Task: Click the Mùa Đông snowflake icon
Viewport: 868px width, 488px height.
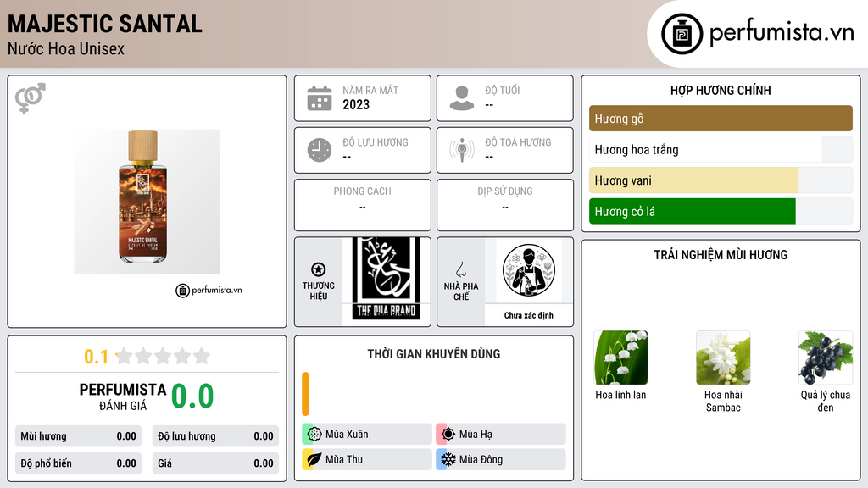Action: point(448,459)
